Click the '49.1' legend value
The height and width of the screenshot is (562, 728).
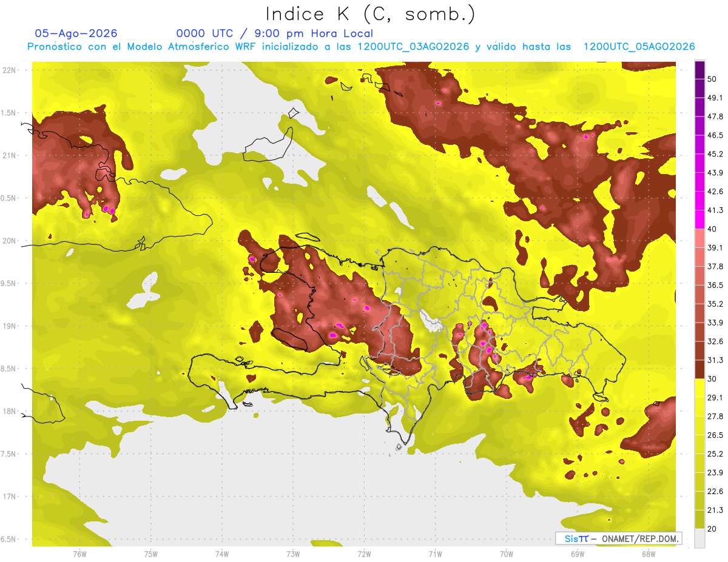[x=715, y=98]
